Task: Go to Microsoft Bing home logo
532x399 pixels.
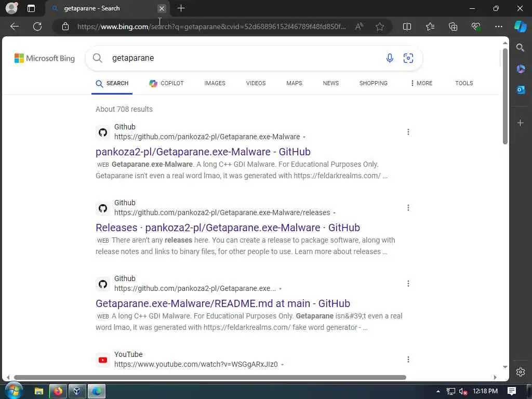Action: (x=45, y=58)
